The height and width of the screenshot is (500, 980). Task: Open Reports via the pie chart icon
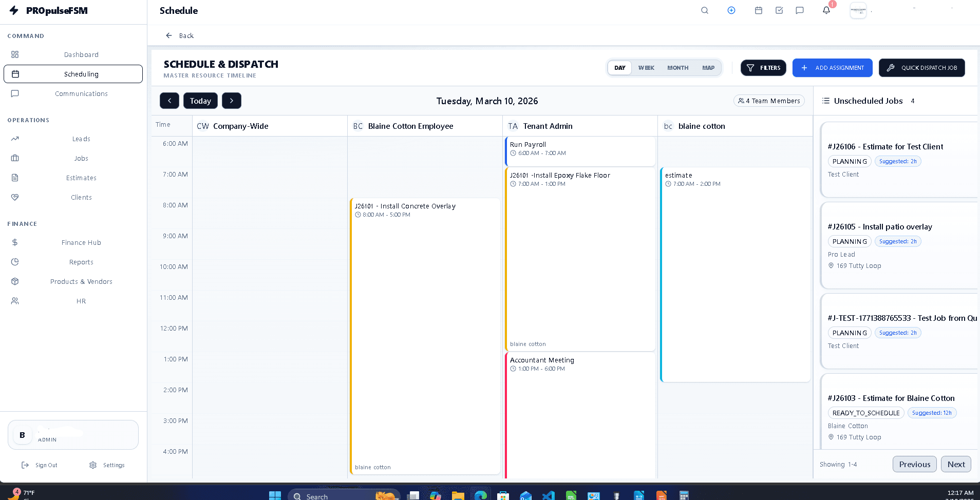pyautogui.click(x=15, y=262)
